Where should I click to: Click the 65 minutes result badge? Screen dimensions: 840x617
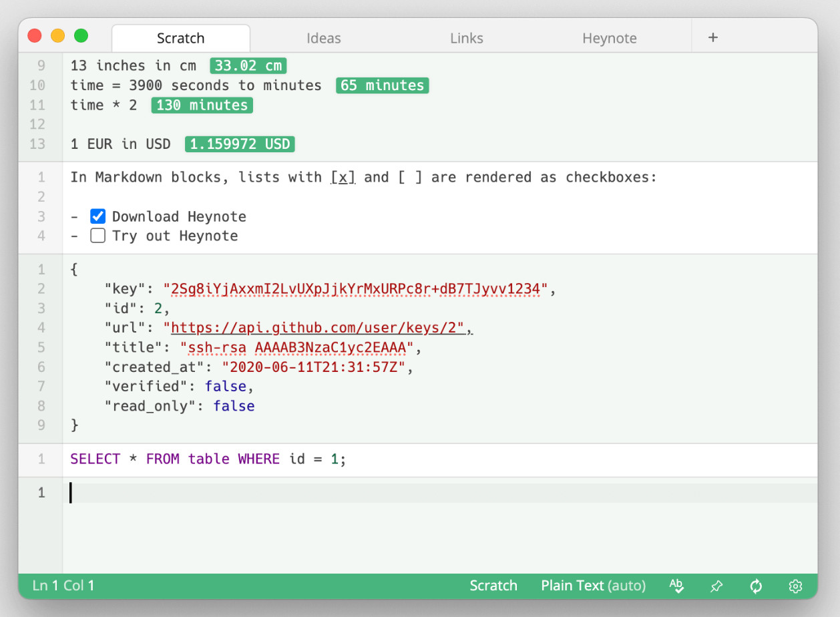[x=382, y=85]
